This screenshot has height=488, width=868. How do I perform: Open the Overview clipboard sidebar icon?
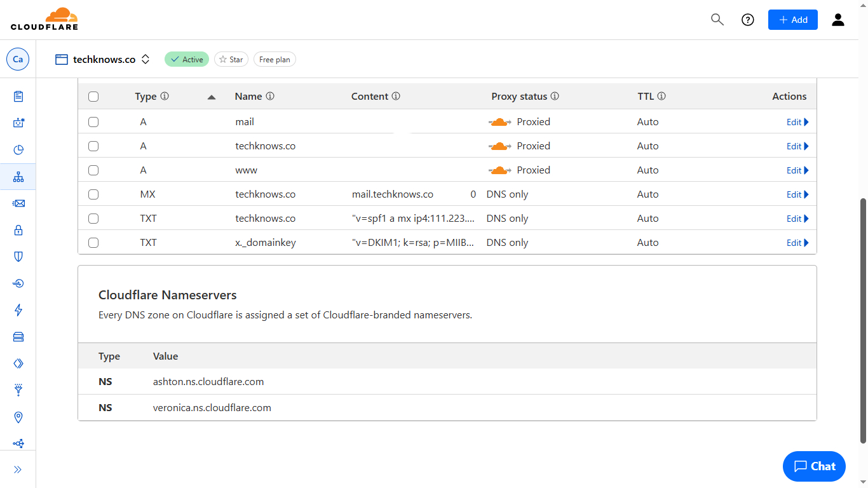point(18,97)
